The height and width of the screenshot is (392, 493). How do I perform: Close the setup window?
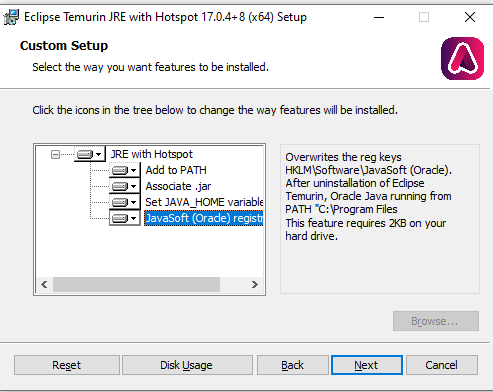(470, 17)
